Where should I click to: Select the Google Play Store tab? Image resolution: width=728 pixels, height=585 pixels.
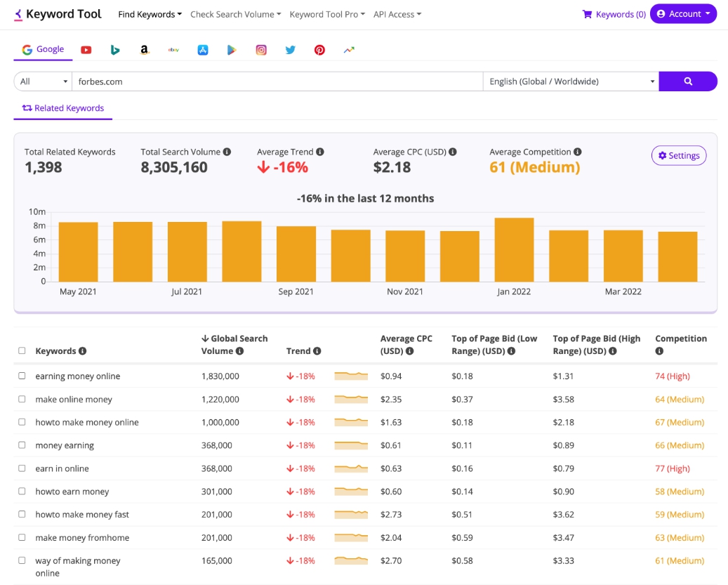pos(232,50)
